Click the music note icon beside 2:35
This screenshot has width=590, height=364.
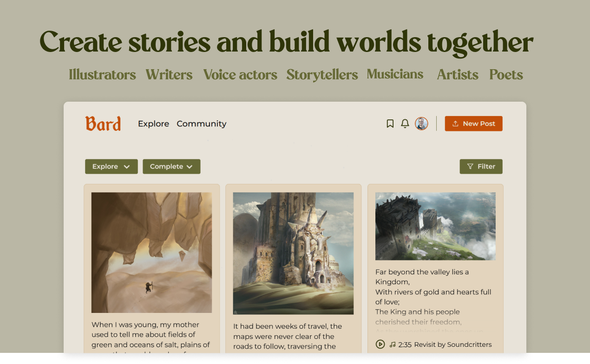point(393,344)
